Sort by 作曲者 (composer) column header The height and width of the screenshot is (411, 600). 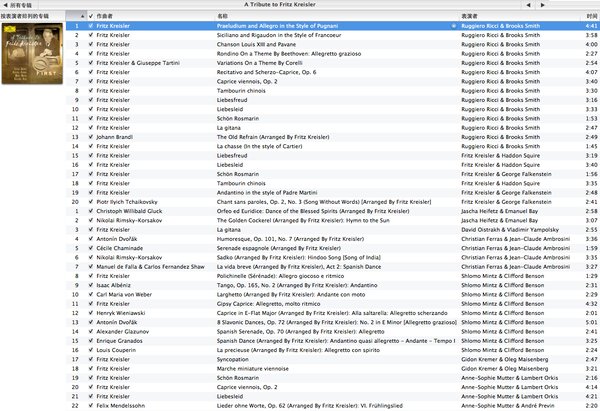tap(150, 16)
